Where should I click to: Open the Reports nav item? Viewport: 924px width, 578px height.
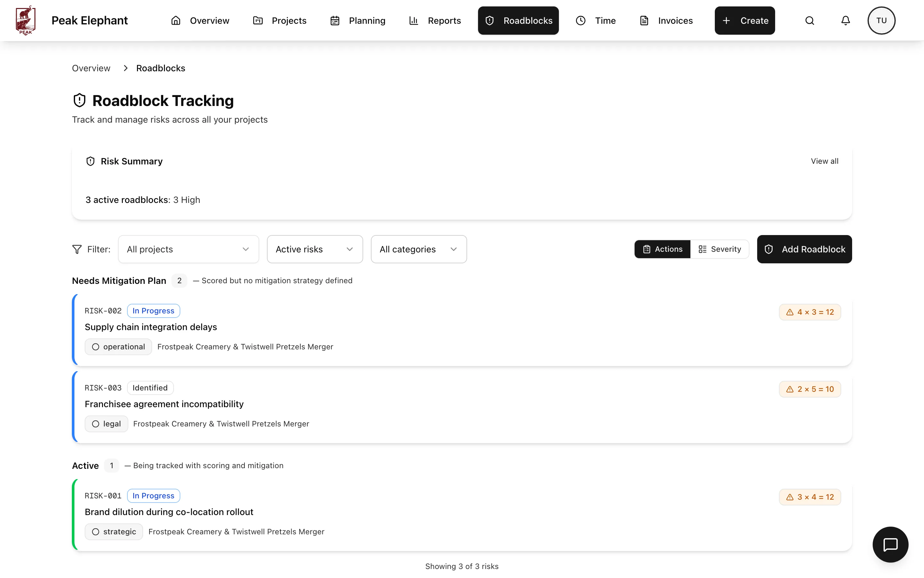435,21
